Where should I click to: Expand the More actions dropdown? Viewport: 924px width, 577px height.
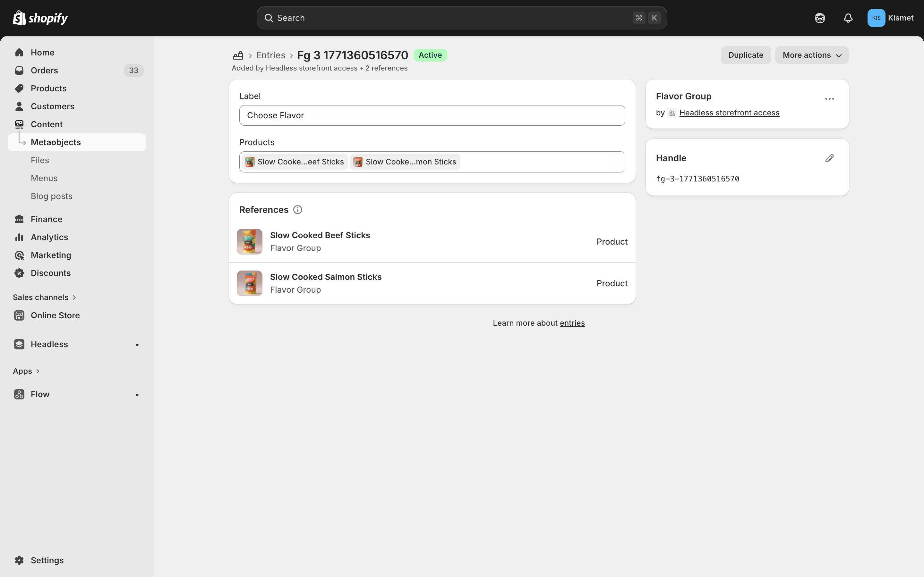coord(812,55)
